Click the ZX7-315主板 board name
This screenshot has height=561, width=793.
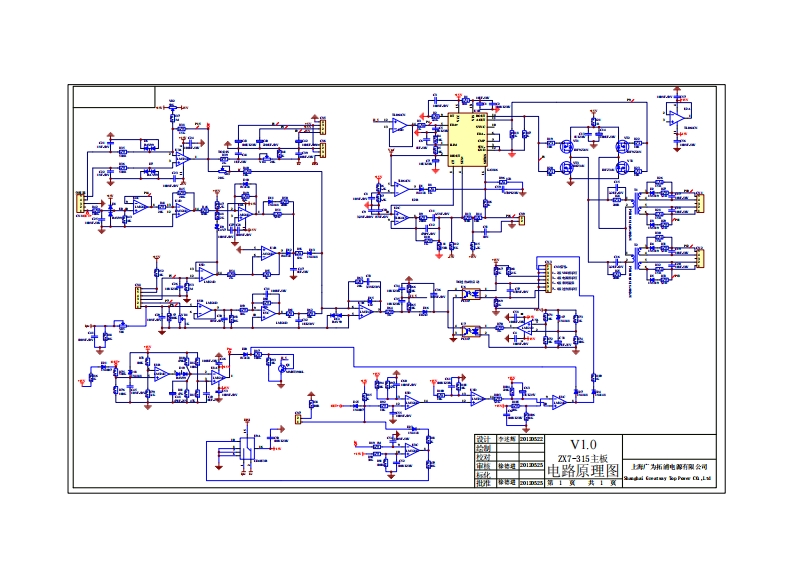tap(582, 458)
